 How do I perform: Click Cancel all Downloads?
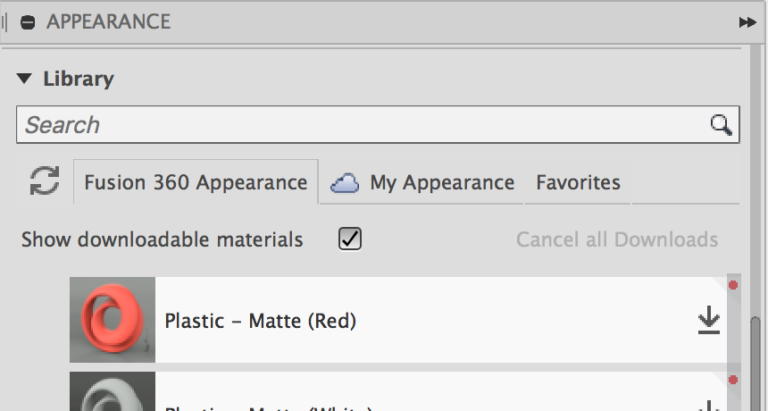pyautogui.click(x=617, y=240)
